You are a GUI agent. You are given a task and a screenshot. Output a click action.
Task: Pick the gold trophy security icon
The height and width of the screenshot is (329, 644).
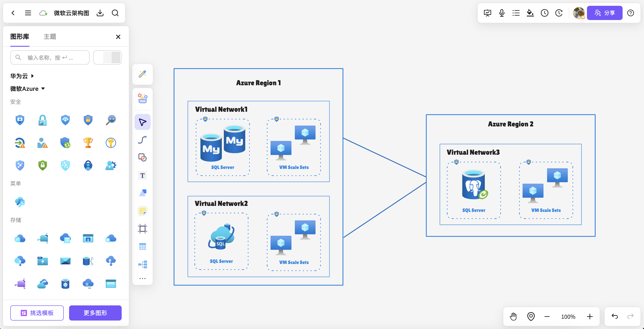pyautogui.click(x=88, y=143)
